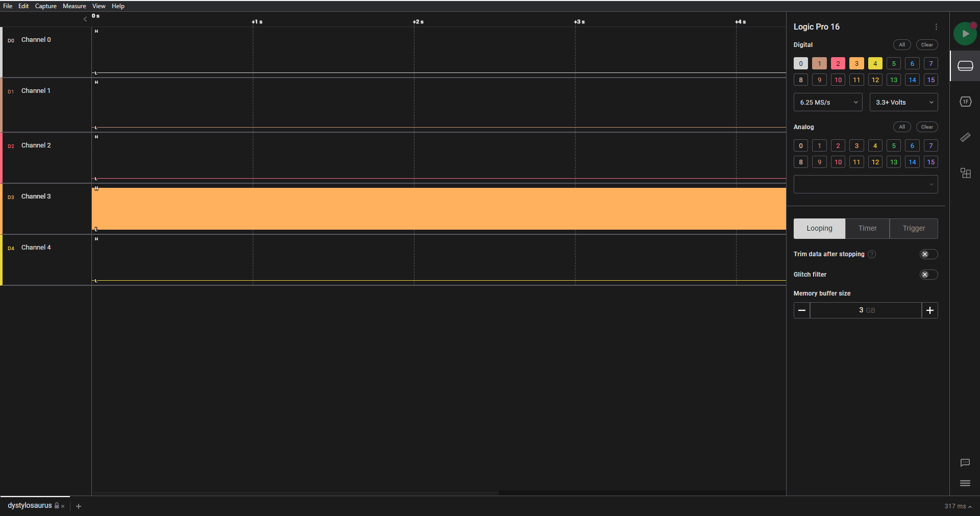The height and width of the screenshot is (516, 980).
Task: Expand the empty analog sample rate dropdown
Action: click(x=866, y=184)
